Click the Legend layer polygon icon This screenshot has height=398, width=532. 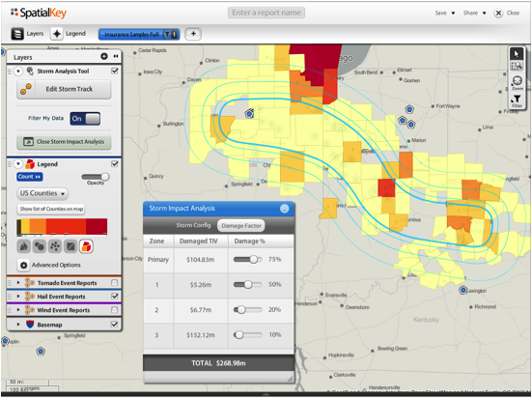pos(30,163)
